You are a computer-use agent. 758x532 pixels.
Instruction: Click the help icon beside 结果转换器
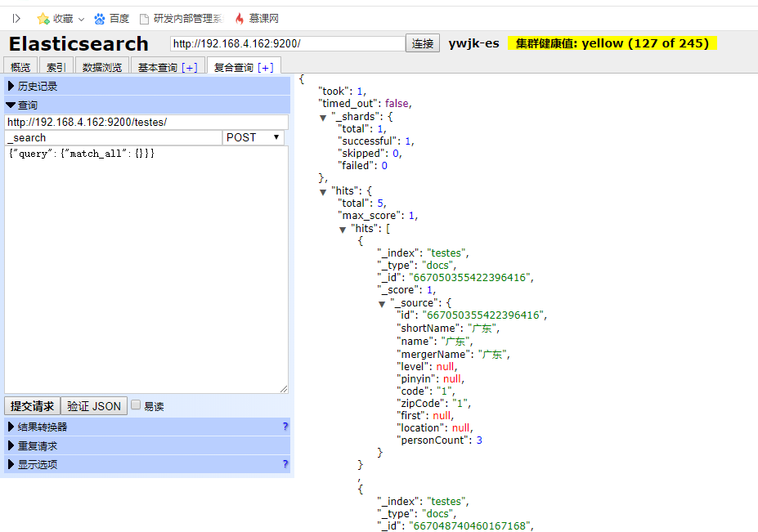285,426
